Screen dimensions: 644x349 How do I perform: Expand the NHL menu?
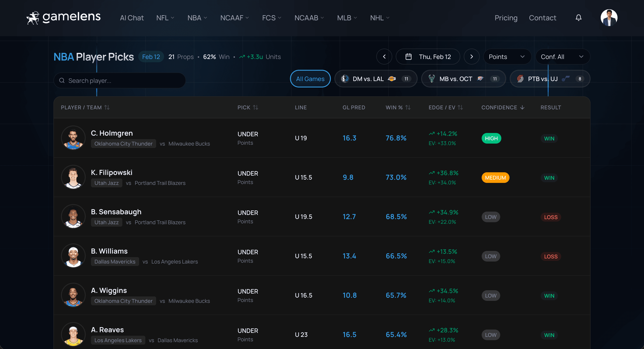coord(380,18)
